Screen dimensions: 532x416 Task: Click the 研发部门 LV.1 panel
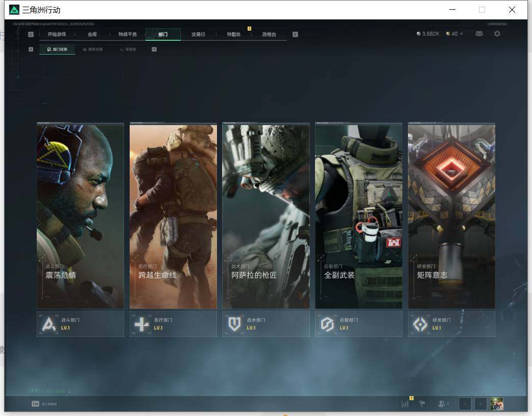(452, 324)
